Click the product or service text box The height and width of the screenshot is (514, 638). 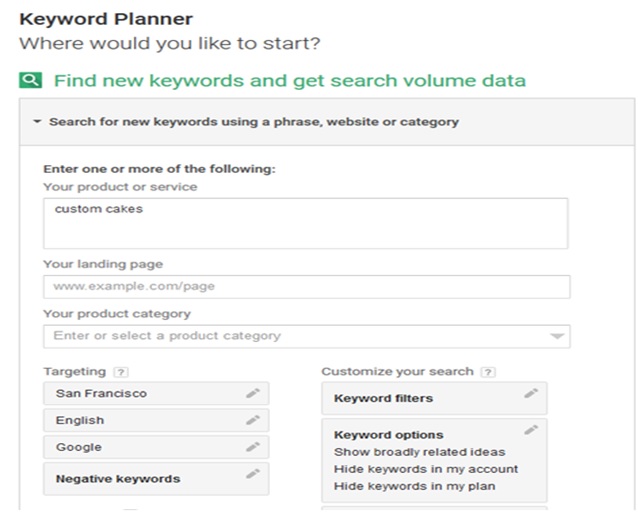[306, 223]
